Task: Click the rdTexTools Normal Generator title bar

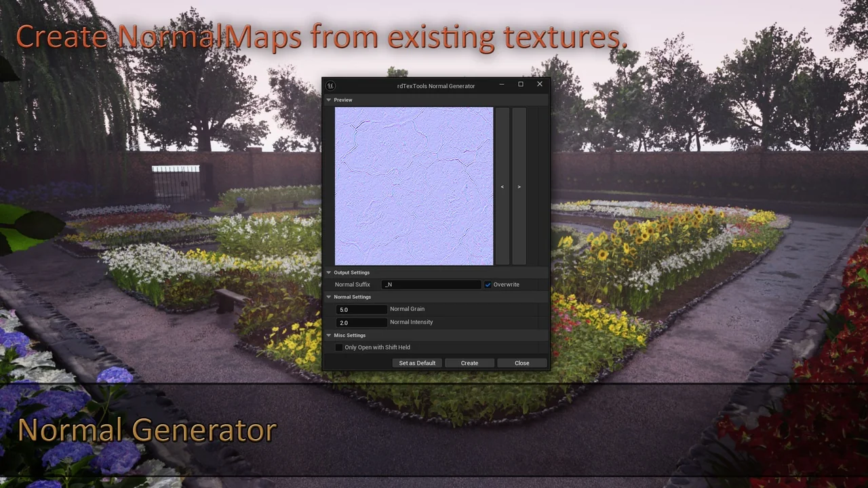Action: coord(435,86)
